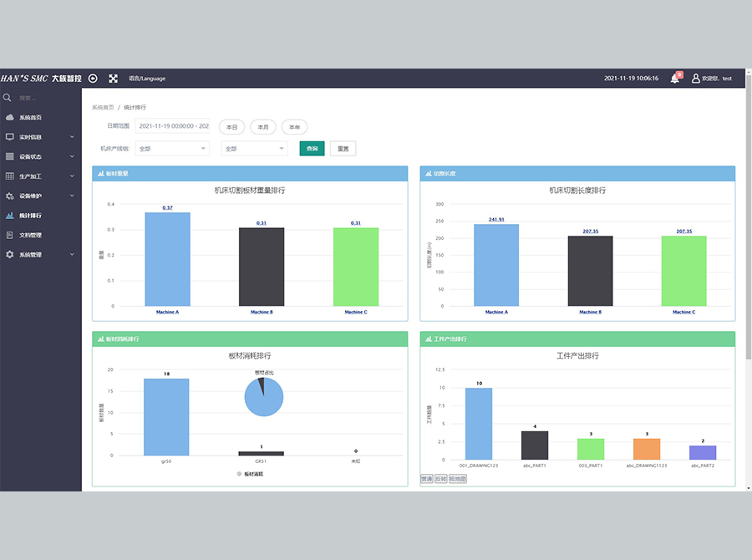Click the green 查询 button
Screen dimensions: 752x560
click(312, 148)
